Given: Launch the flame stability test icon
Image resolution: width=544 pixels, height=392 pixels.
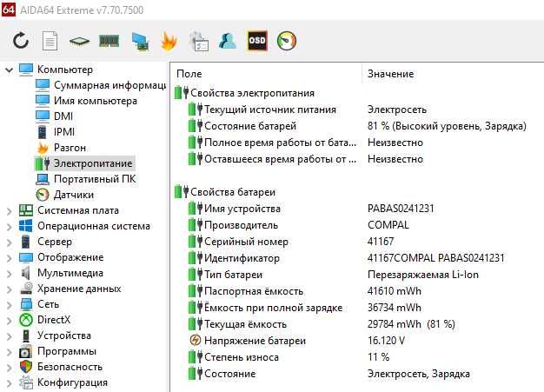Looking at the screenshot, I should click(x=169, y=41).
